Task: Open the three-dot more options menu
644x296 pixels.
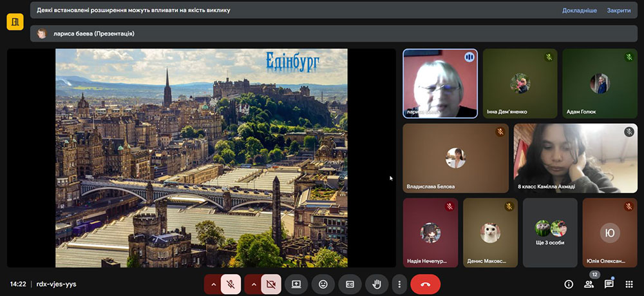Action: (399, 284)
